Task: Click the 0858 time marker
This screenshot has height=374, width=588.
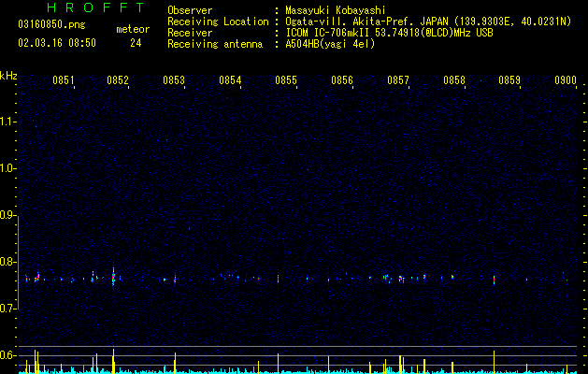Action: click(454, 79)
